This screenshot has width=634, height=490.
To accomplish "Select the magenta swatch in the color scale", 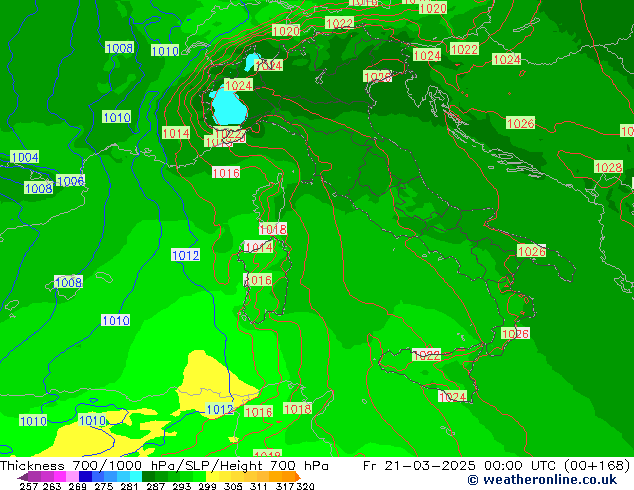I will click(60, 476).
